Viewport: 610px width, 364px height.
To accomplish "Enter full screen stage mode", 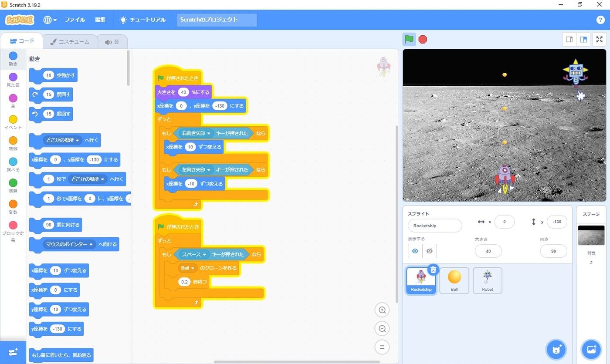I will 600,39.
